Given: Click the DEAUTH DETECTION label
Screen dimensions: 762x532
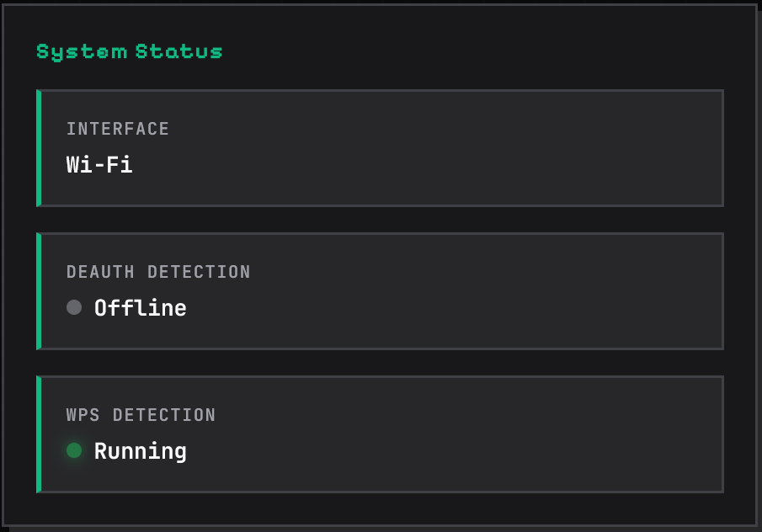Looking at the screenshot, I should tap(158, 272).
